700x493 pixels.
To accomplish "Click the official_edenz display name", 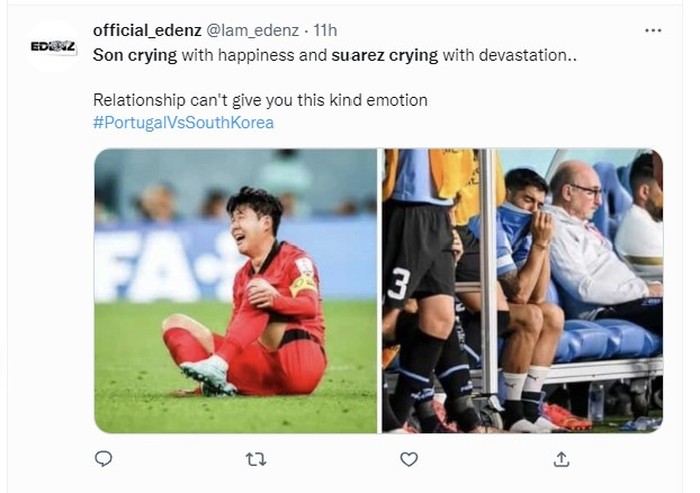I will tap(146, 31).
